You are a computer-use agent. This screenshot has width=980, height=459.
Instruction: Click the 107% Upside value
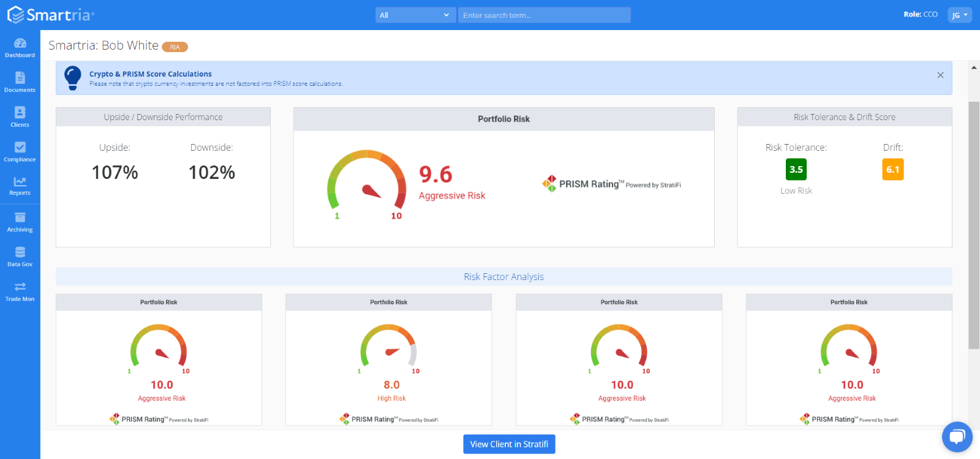tap(115, 173)
